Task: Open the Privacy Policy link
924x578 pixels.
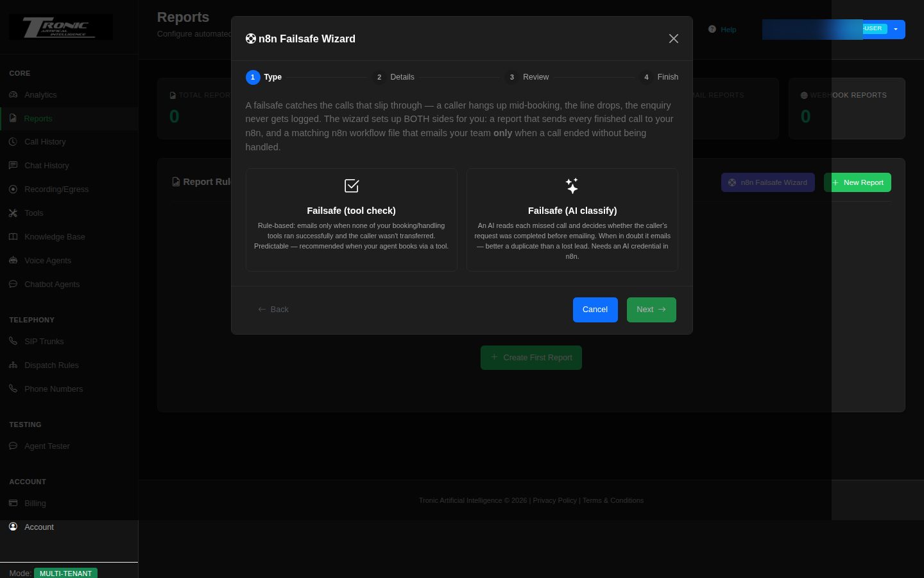Action: pyautogui.click(x=554, y=500)
